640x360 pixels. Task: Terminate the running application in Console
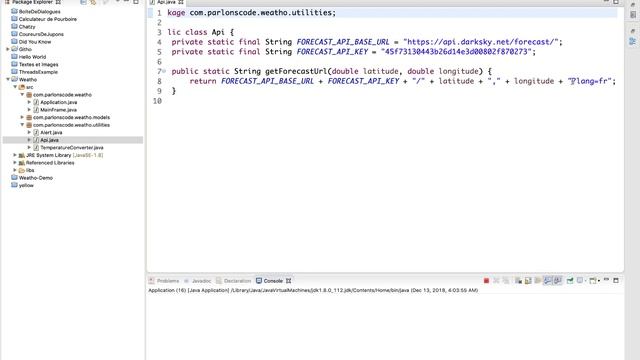(x=486, y=281)
